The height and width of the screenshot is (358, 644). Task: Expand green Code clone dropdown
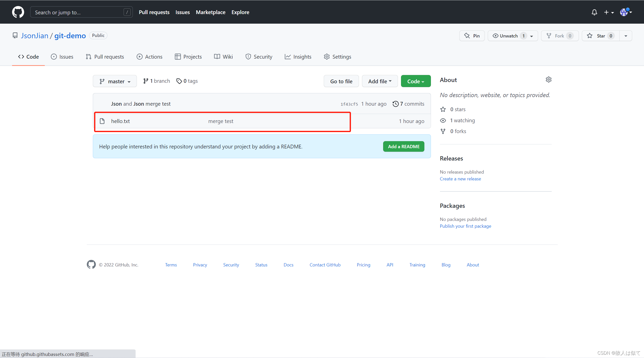pos(416,81)
